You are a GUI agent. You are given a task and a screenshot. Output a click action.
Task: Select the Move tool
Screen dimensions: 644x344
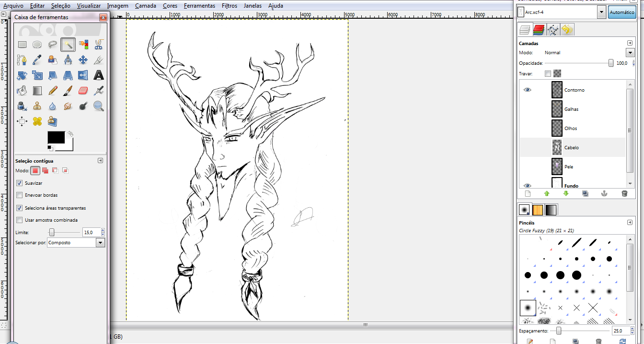(83, 60)
